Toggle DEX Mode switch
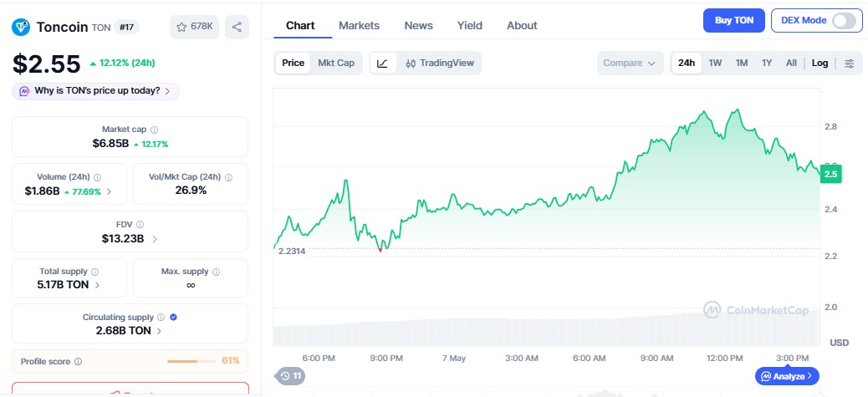 [845, 20]
